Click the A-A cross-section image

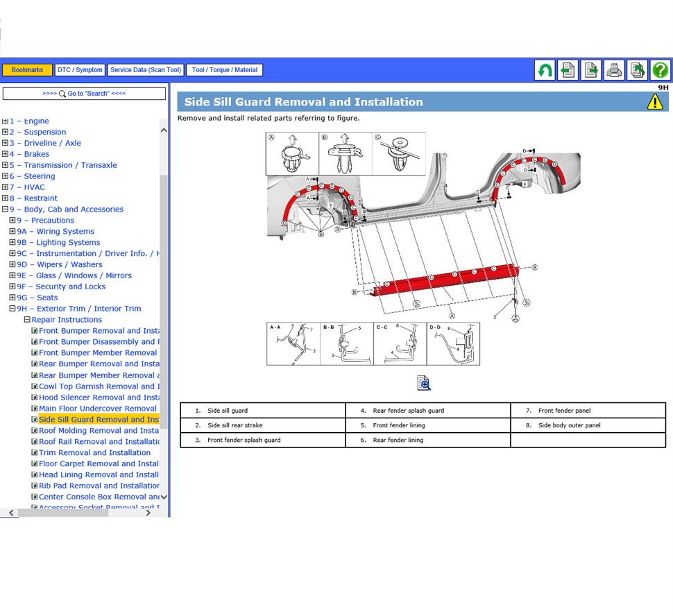point(293,344)
